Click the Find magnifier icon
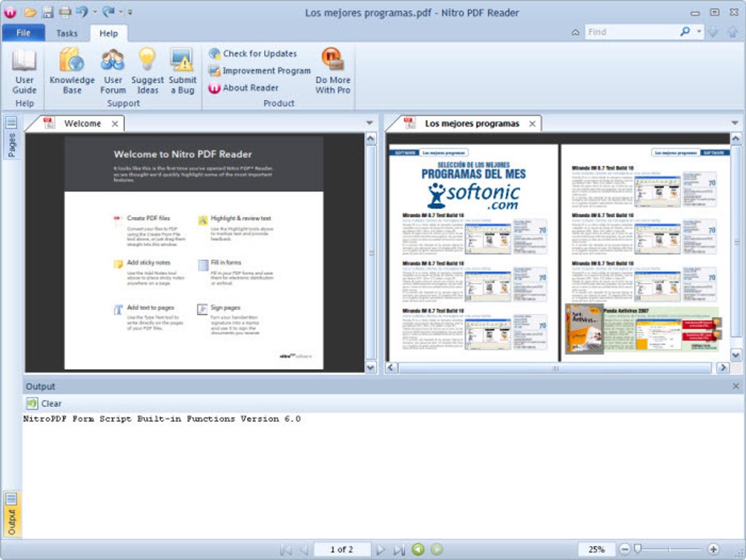The height and width of the screenshot is (560, 746). pos(685,31)
